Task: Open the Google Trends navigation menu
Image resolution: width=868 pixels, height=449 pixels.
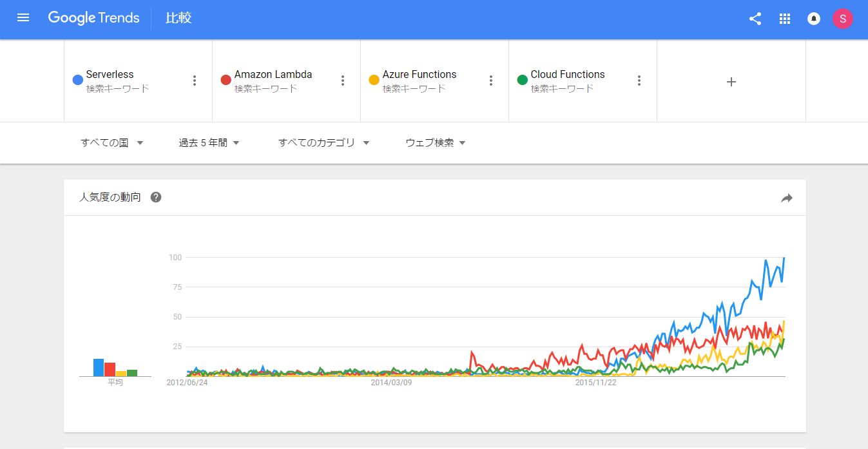Action: (x=23, y=18)
